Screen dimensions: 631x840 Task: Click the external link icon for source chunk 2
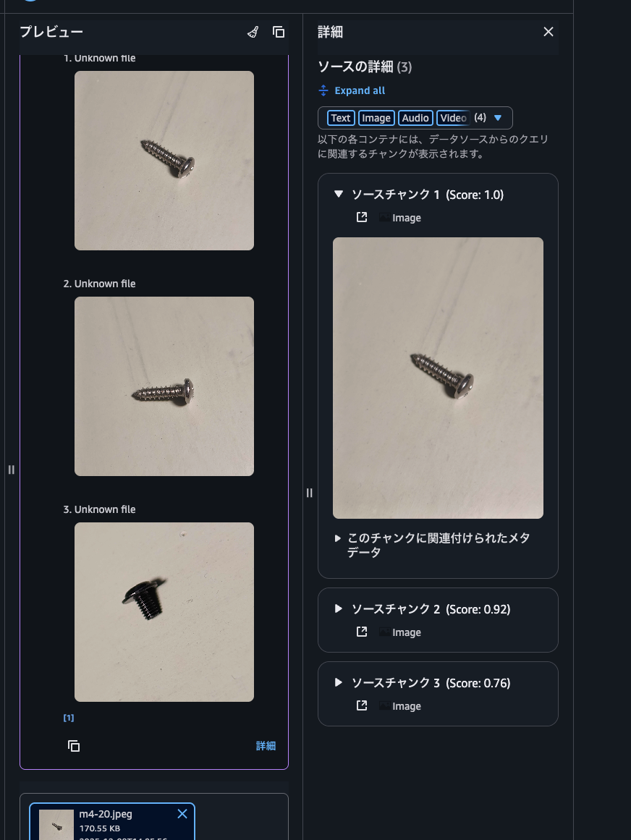[x=362, y=631]
